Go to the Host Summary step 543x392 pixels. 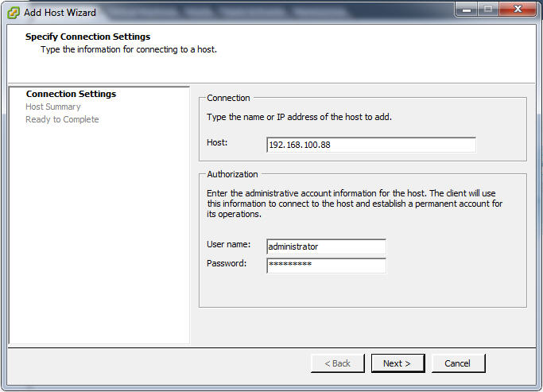tap(53, 107)
